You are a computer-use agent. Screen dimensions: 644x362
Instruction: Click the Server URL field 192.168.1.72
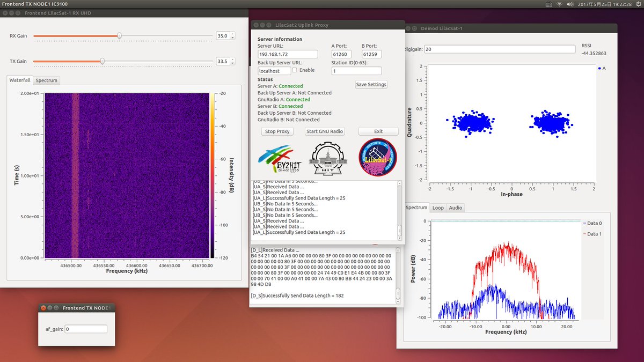click(x=288, y=54)
